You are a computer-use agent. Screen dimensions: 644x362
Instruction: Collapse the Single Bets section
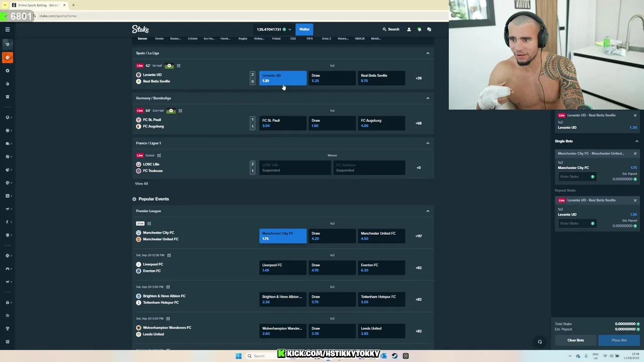(x=636, y=141)
